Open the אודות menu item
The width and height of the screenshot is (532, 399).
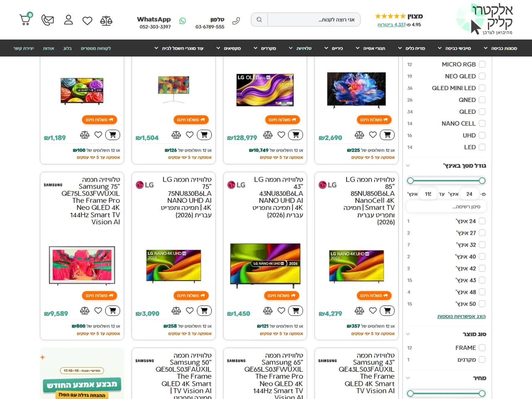tap(49, 48)
